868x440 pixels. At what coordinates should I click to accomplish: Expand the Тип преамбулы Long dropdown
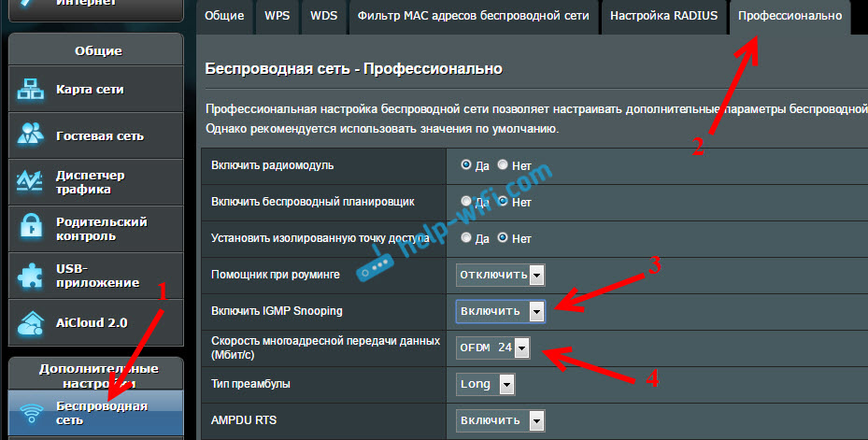486,384
